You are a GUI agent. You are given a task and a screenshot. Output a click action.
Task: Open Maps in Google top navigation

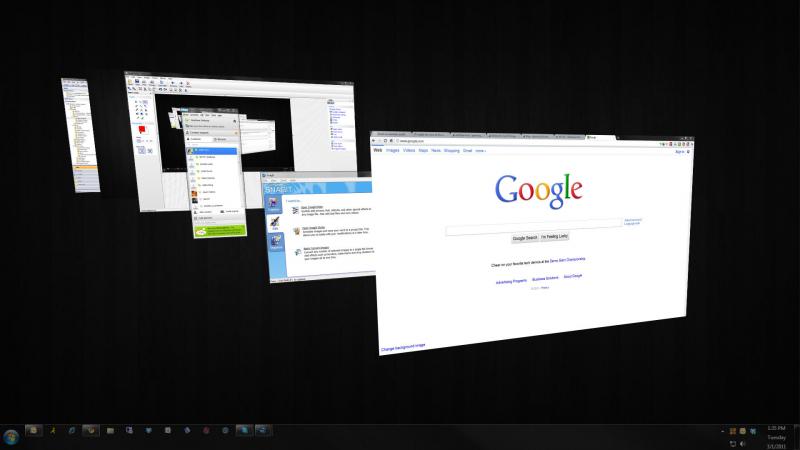(x=423, y=151)
